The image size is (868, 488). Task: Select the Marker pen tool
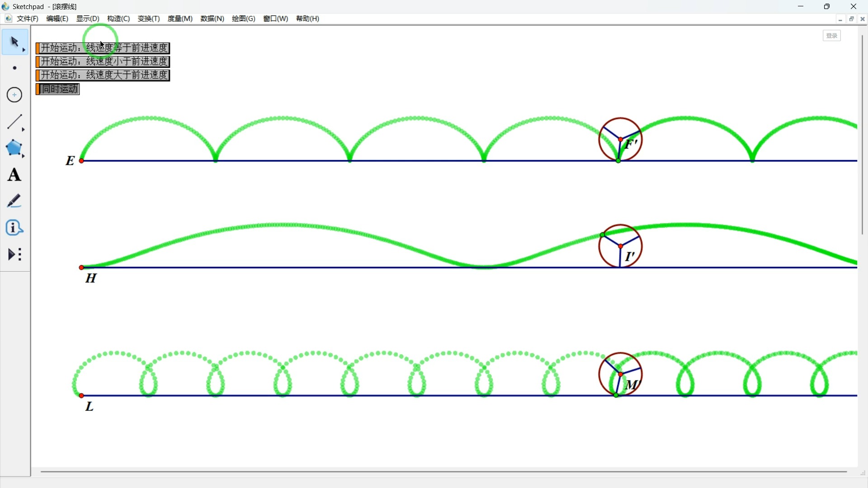click(14, 201)
